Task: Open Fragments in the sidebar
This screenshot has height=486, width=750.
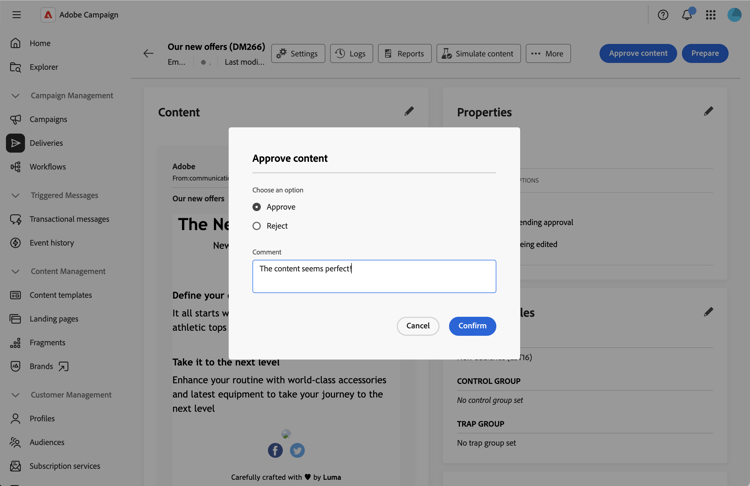Action: coord(47,342)
